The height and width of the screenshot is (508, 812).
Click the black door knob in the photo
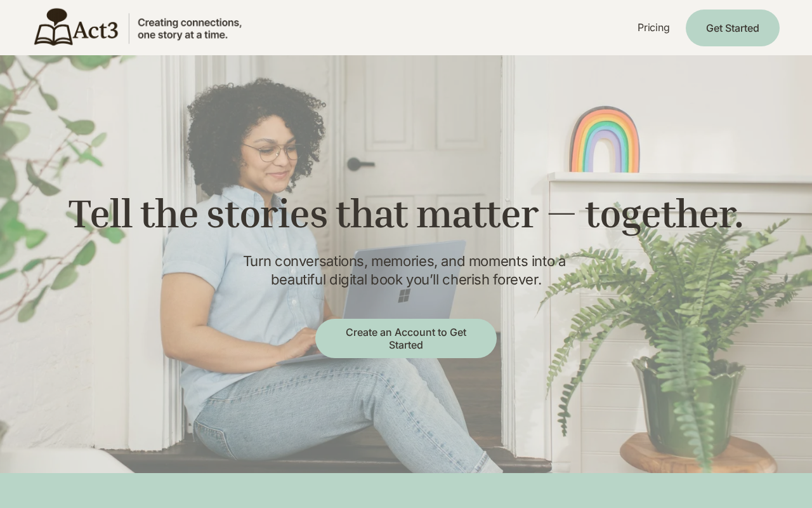click(x=360, y=164)
